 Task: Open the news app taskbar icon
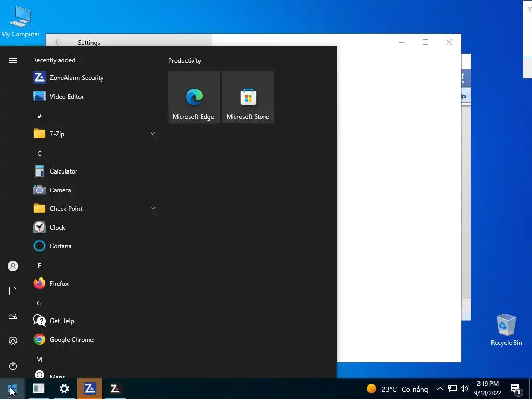[38, 389]
